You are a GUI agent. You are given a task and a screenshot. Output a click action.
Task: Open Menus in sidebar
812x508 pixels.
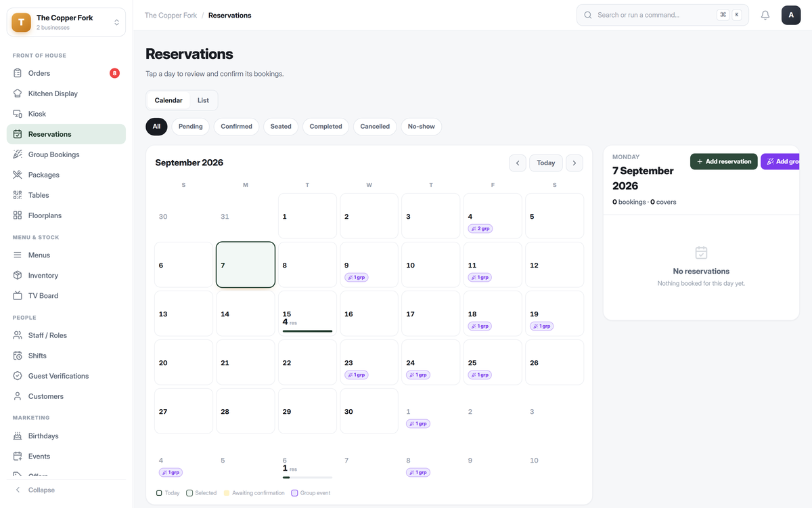(x=66, y=255)
